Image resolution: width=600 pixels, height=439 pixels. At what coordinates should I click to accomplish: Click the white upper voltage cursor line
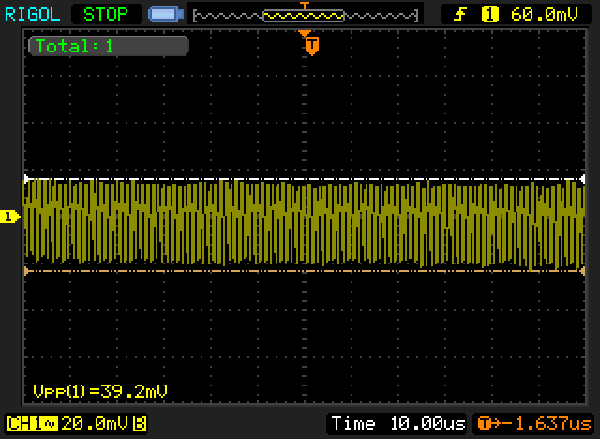(x=304, y=179)
